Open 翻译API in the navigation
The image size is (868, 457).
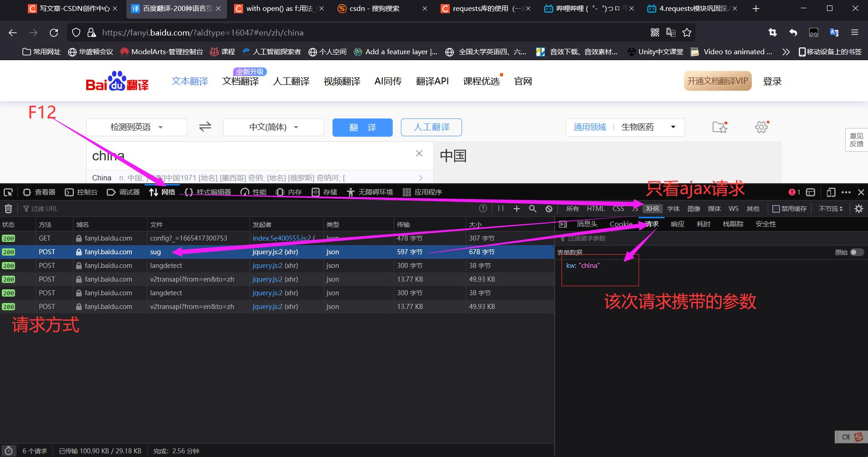(x=432, y=82)
